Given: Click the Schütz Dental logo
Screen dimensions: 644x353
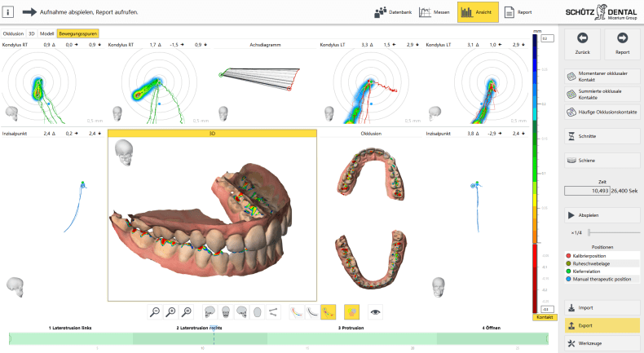Looking at the screenshot, I should 602,12.
